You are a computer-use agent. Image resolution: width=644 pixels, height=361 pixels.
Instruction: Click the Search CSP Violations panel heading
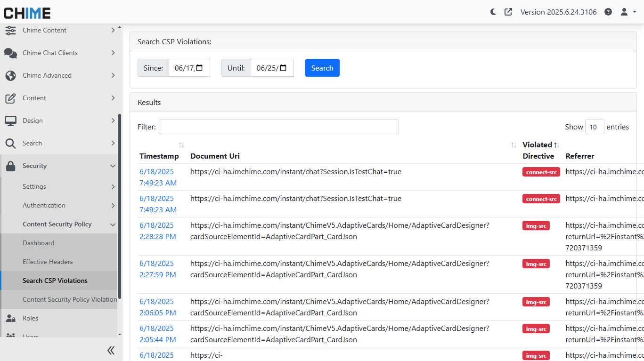pos(174,41)
